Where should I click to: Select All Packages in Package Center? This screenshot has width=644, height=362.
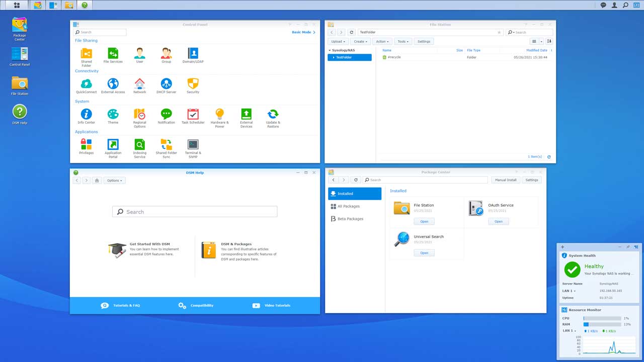tap(355, 206)
